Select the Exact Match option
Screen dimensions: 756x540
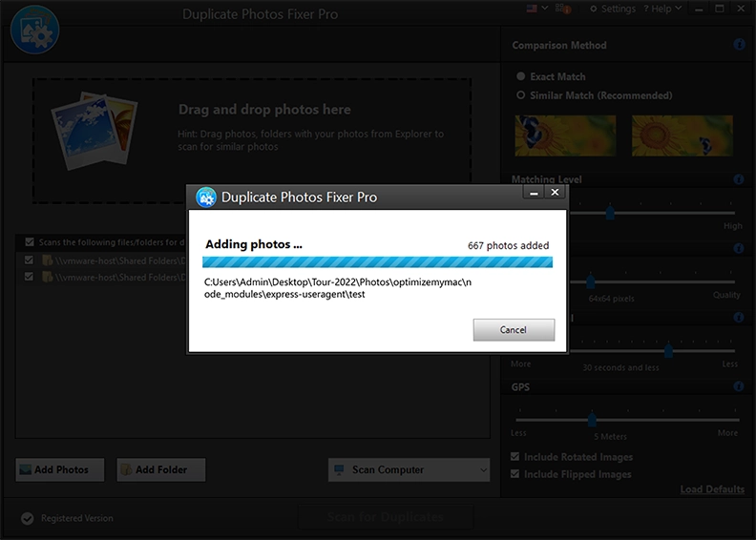tap(551, 76)
